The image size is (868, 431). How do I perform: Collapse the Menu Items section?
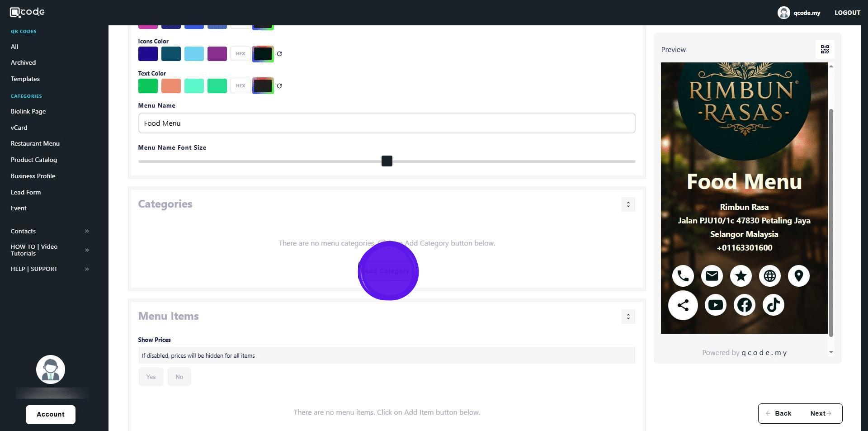pyautogui.click(x=628, y=317)
